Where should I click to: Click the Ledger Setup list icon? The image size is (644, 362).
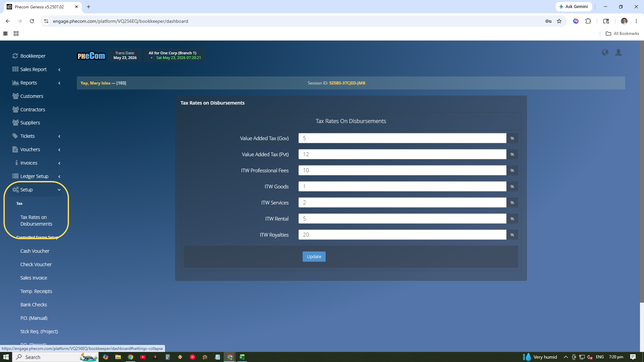coord(15,176)
